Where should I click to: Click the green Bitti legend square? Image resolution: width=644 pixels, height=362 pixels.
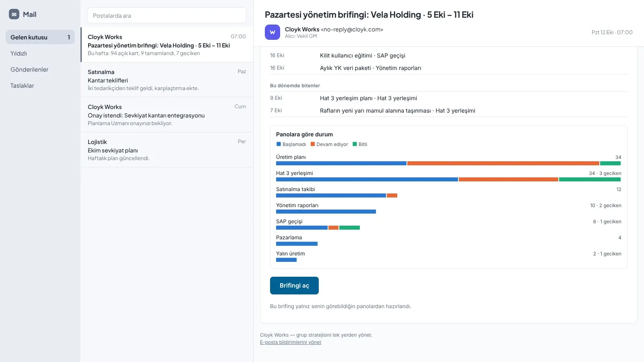tap(355, 144)
